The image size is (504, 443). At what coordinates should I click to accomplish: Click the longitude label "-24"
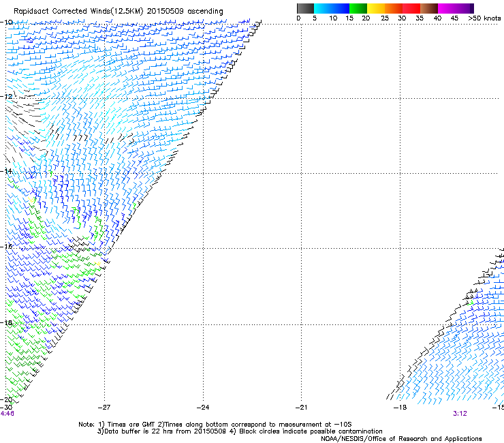pyautogui.click(x=203, y=408)
